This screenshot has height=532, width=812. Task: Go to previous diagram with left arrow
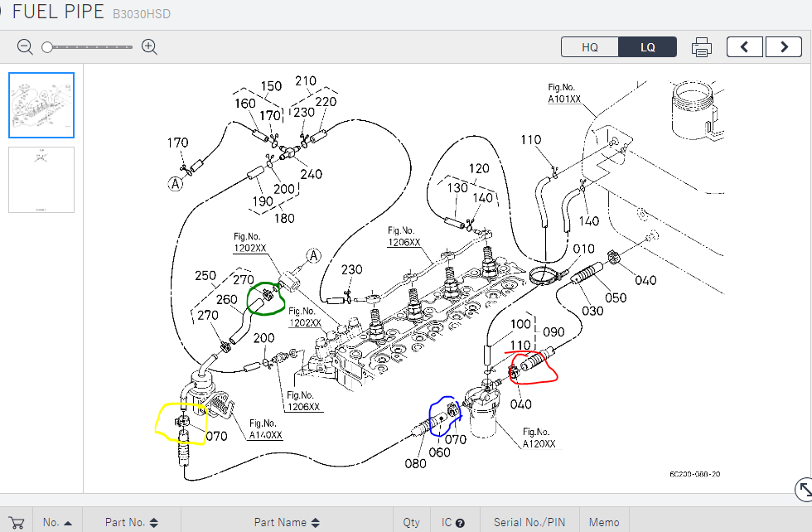coord(744,47)
